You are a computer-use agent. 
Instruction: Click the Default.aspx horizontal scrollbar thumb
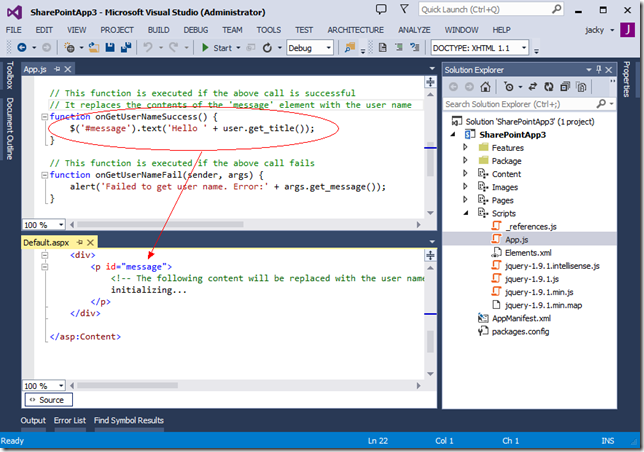point(128,385)
